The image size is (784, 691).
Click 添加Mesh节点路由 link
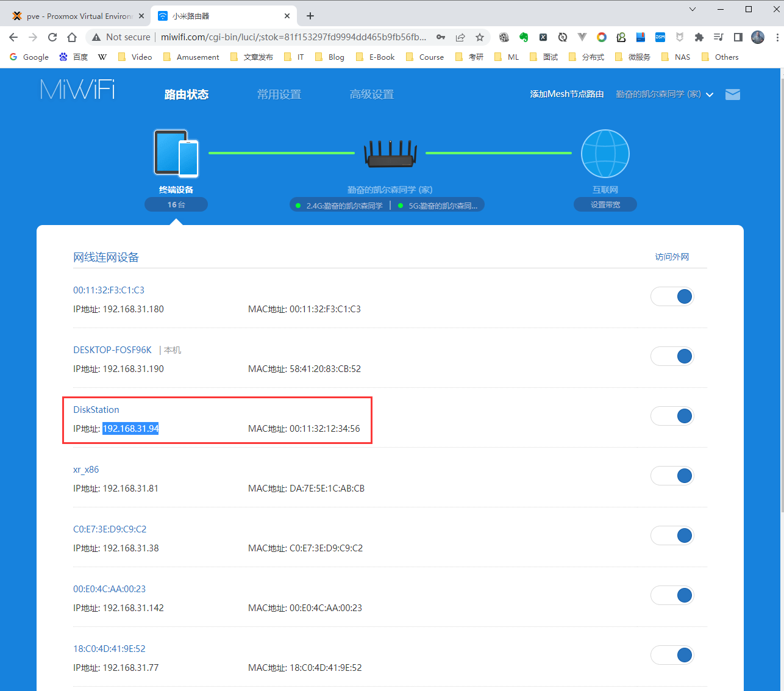click(x=566, y=94)
